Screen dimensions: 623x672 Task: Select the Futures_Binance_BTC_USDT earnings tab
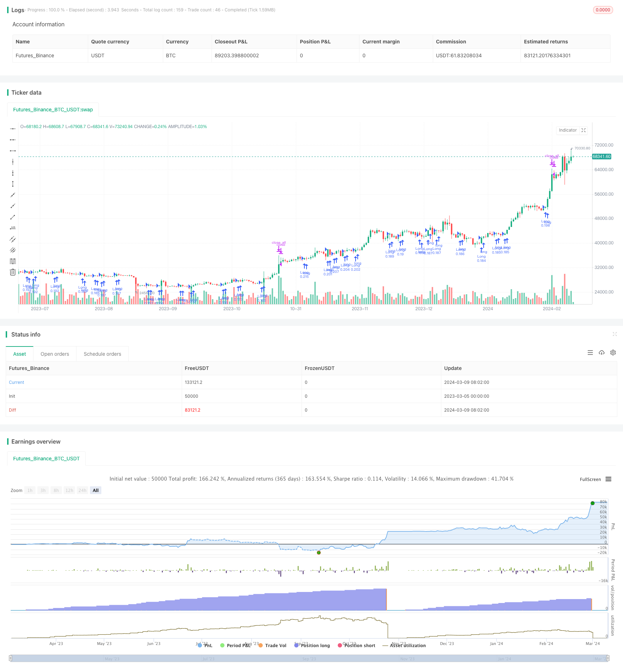(46, 459)
